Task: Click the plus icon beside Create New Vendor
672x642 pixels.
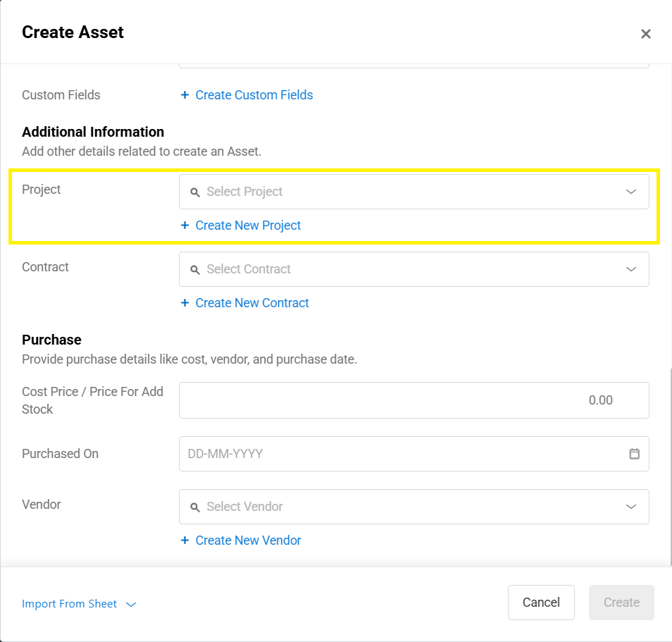Action: pos(185,541)
